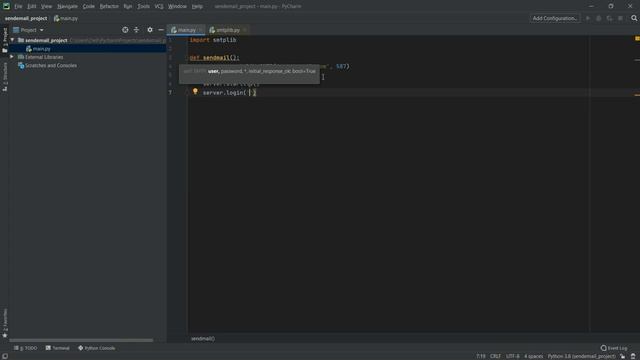Click the cursor position 7:18 indicator
Viewport: 640px width, 360px height.
tap(481, 356)
